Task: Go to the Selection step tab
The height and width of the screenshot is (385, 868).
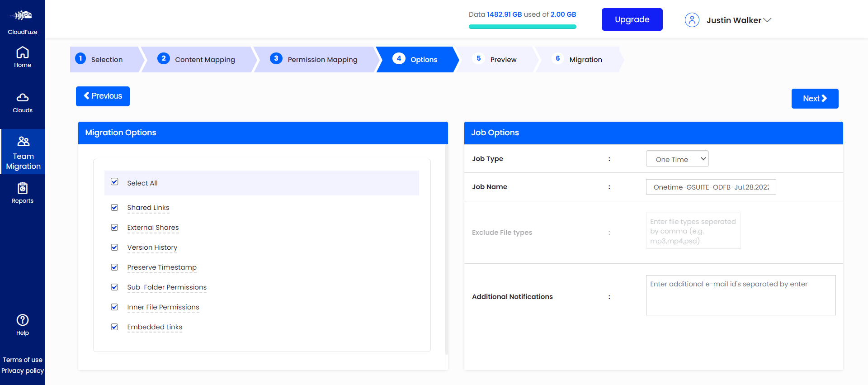Action: [x=107, y=59]
